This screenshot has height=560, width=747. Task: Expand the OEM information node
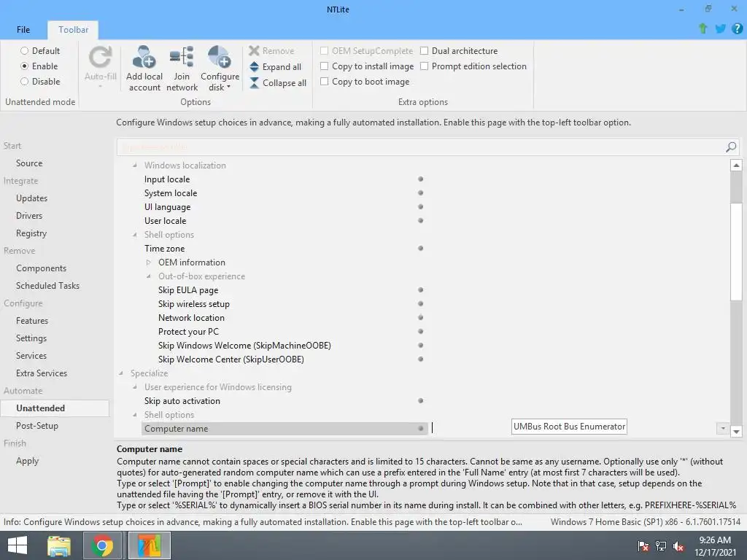(149, 262)
